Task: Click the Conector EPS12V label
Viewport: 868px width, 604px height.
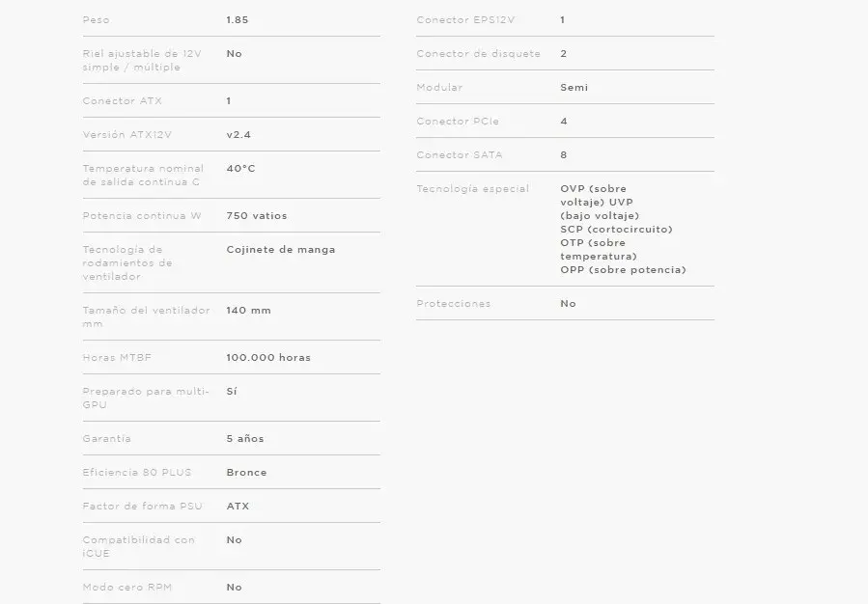Action: [x=466, y=19]
